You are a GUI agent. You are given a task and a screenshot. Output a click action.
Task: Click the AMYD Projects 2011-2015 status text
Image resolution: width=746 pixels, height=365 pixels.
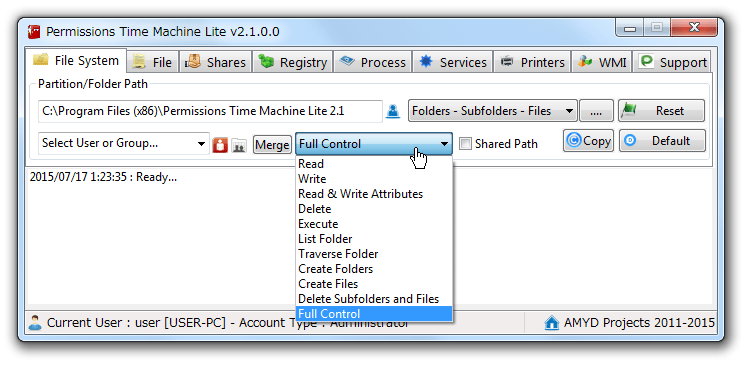point(639,323)
